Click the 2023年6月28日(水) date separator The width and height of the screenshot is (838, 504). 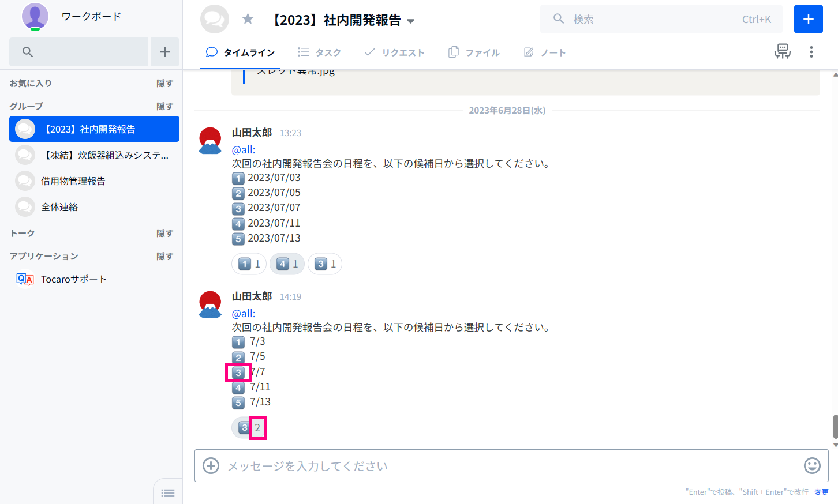point(507,110)
